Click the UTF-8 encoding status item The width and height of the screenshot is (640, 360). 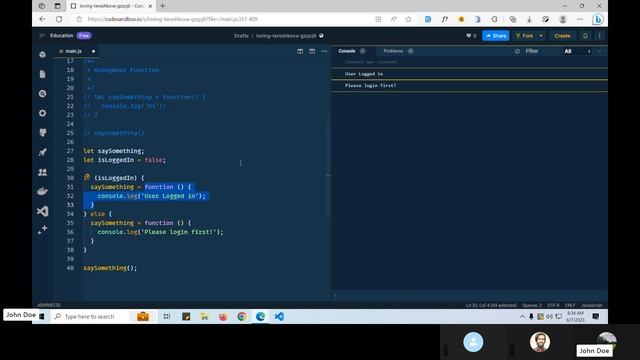[553, 305]
